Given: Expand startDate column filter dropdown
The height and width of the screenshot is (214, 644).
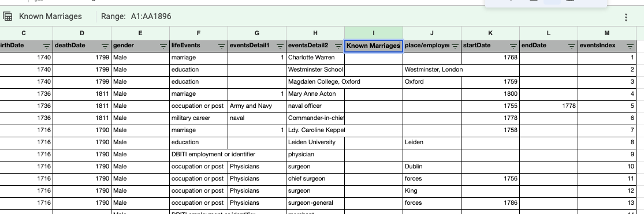Looking at the screenshot, I should [x=513, y=46].
